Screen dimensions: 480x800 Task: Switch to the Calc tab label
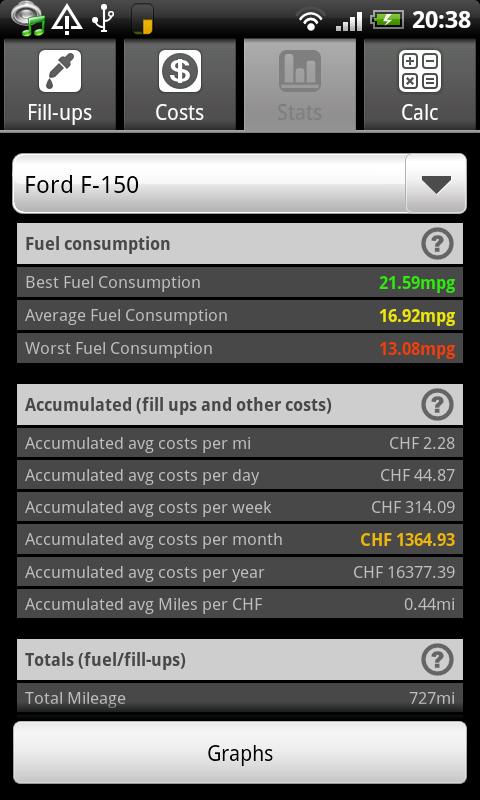(420, 112)
